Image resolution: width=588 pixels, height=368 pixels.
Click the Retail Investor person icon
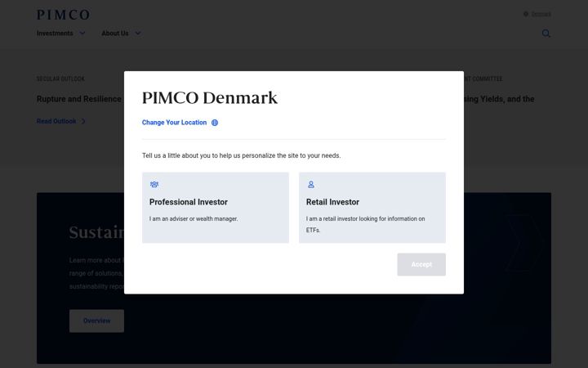(311, 184)
